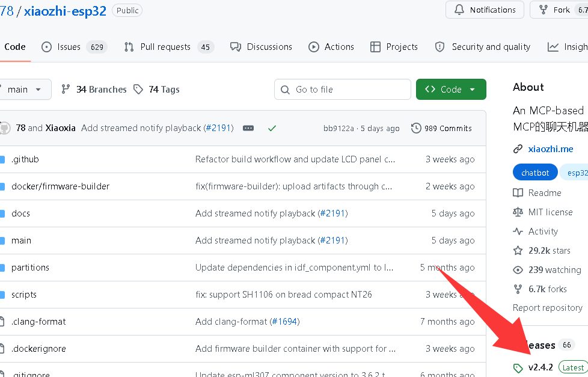Click the Pull requests count badge 45

coord(205,47)
